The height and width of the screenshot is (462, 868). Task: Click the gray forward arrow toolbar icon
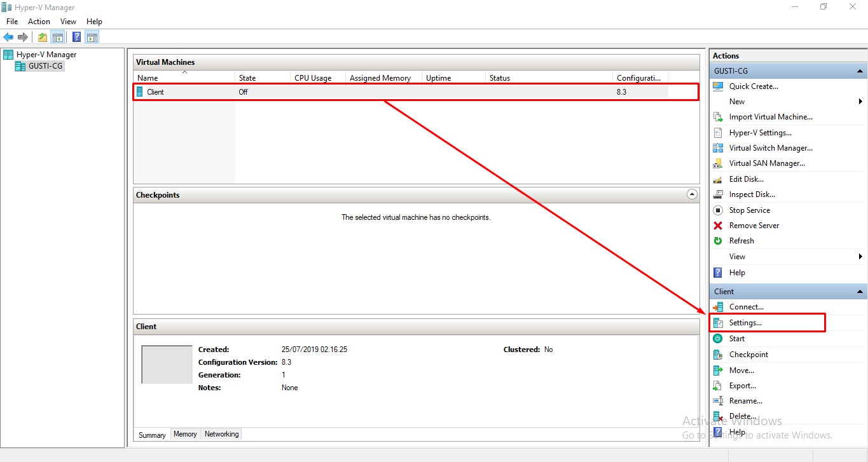click(x=23, y=37)
